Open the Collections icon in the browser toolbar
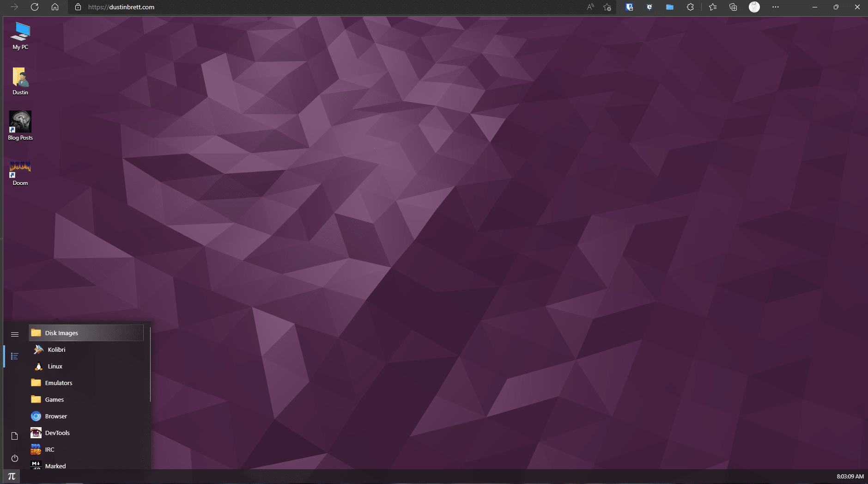 (733, 7)
